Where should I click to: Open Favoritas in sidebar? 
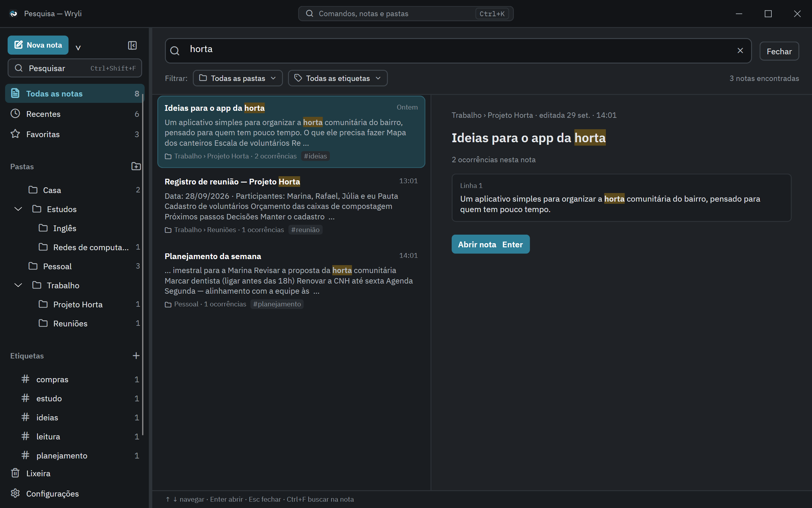75,134
